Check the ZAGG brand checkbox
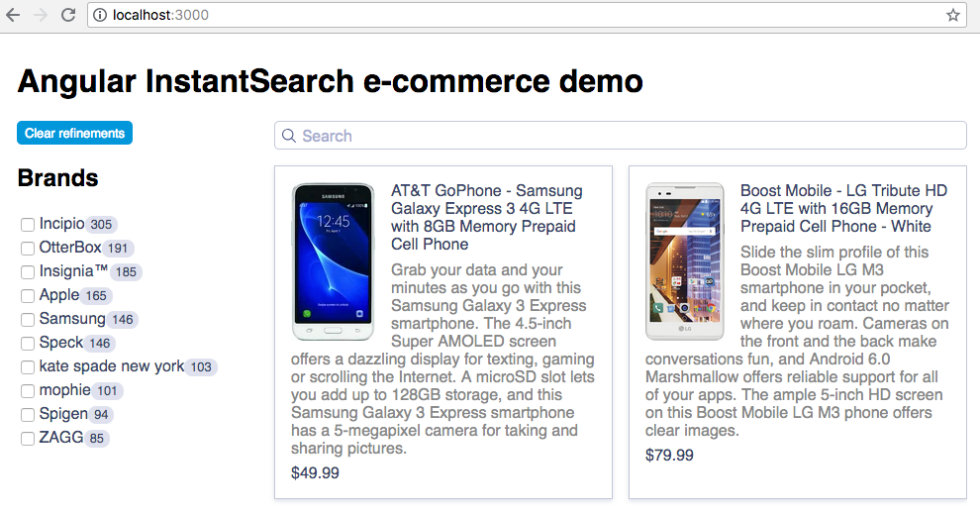Image resolution: width=980 pixels, height=515 pixels. (x=28, y=439)
